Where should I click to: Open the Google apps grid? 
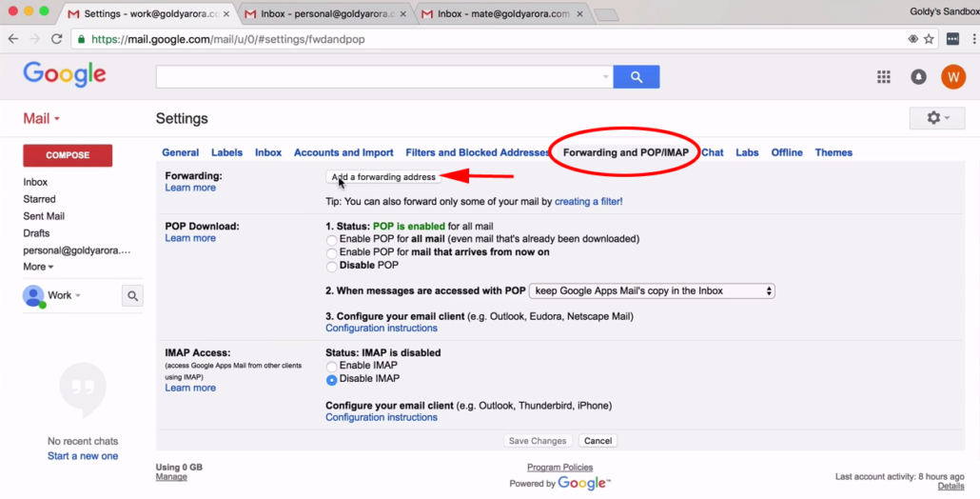(x=884, y=77)
